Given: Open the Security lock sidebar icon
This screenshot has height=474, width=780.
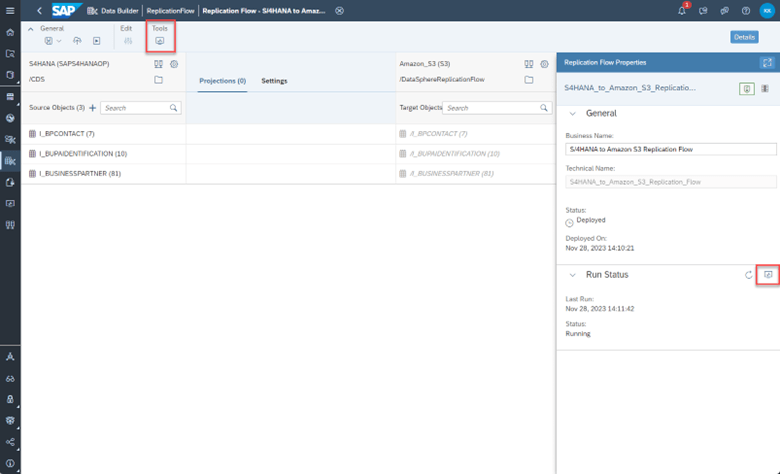Looking at the screenshot, I should tap(10, 399).
